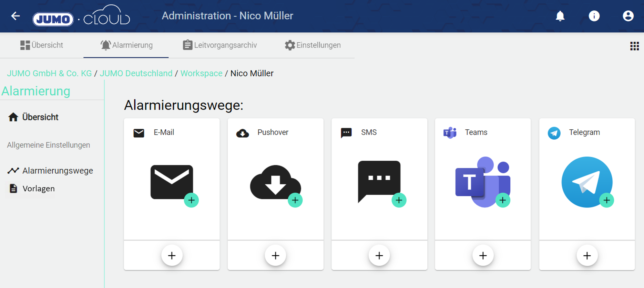Click the large E-Mail envelope icon
The image size is (644, 288).
tap(171, 182)
